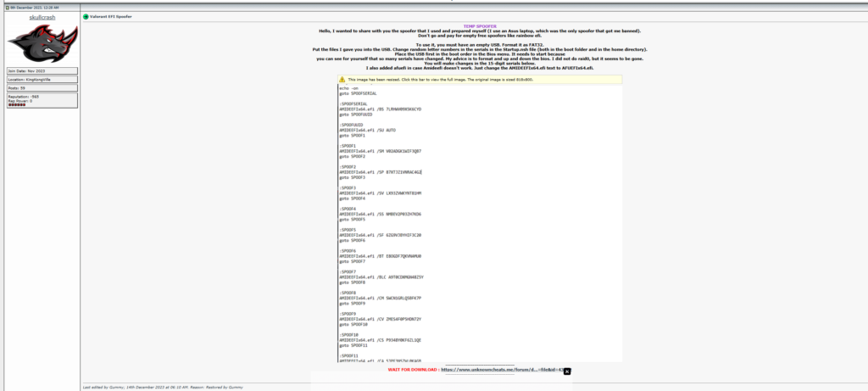Click the 'WAIT FOR DOWNLOAD' red label
This screenshot has height=391, width=868.
[x=412, y=370]
